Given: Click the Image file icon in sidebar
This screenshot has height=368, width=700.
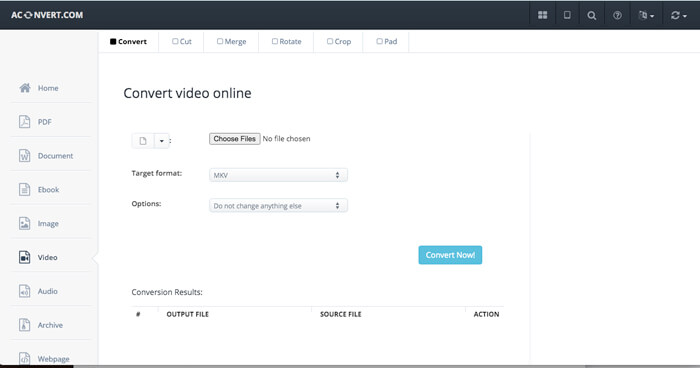Looking at the screenshot, I should pos(25,223).
